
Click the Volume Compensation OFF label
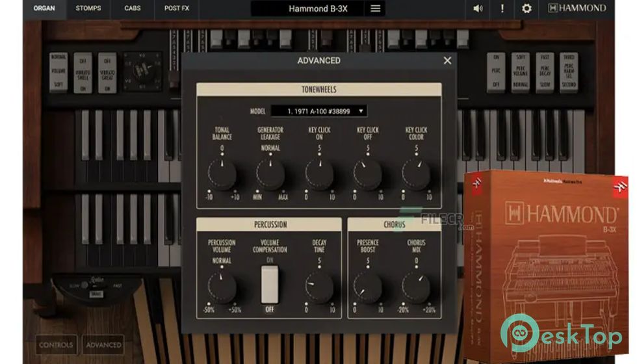pyautogui.click(x=270, y=309)
